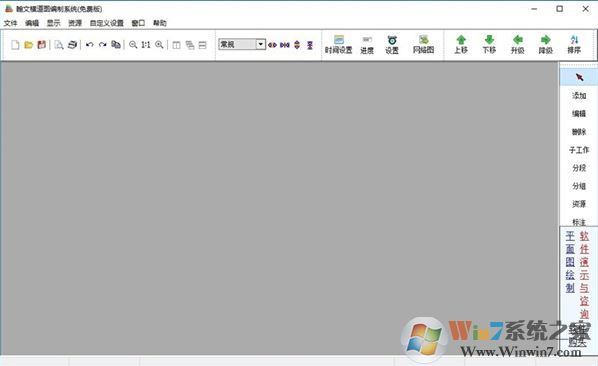Click the tile windows horizontally icon
Screen dimensions: 598x366
(203, 45)
